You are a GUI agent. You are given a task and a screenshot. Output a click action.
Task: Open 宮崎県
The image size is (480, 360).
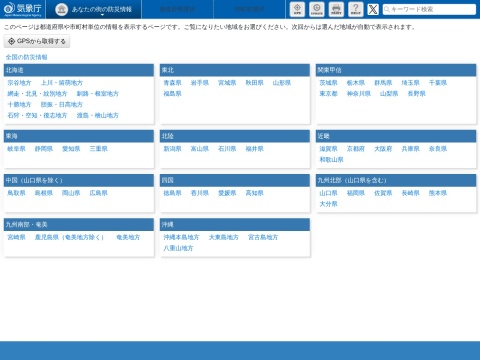tap(16, 237)
